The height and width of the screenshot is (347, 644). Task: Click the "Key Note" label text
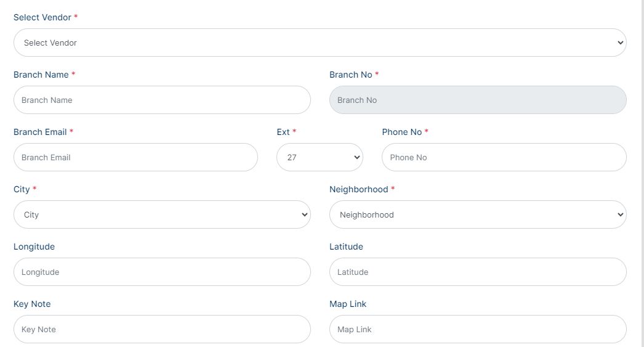32,304
